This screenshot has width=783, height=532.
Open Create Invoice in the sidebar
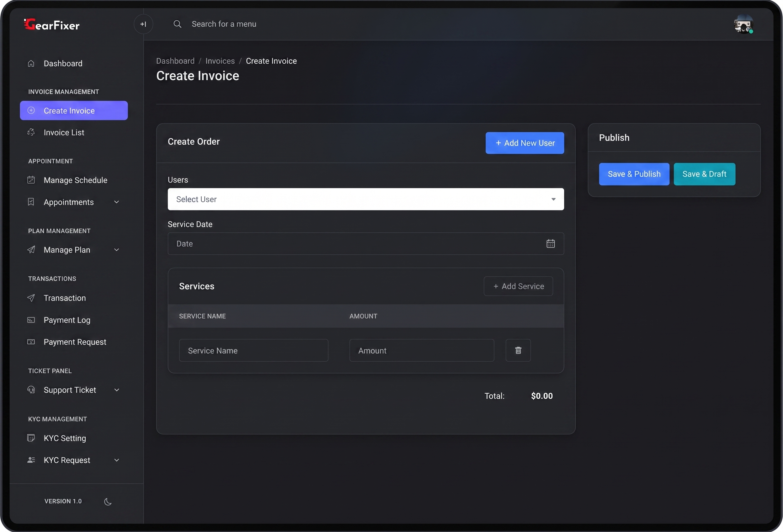(74, 110)
